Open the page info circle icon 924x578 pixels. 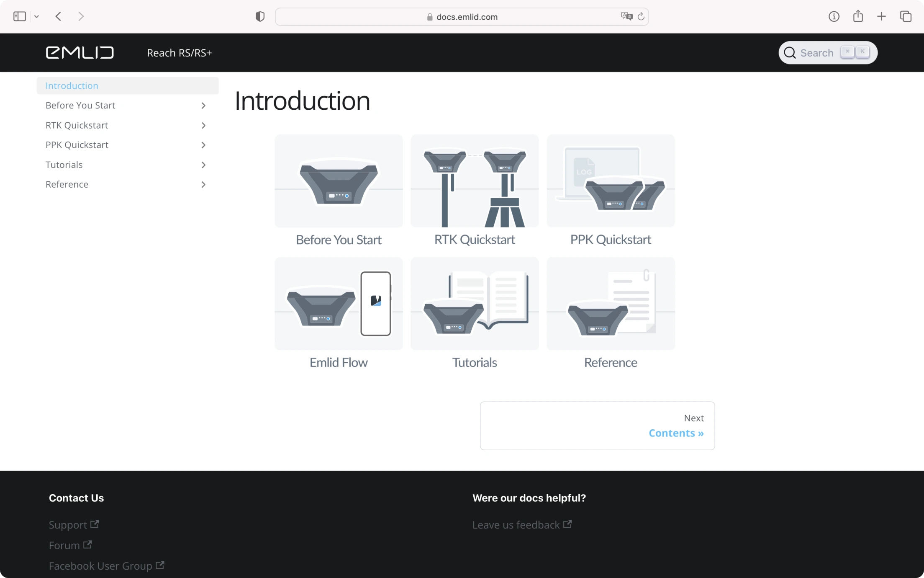(834, 16)
